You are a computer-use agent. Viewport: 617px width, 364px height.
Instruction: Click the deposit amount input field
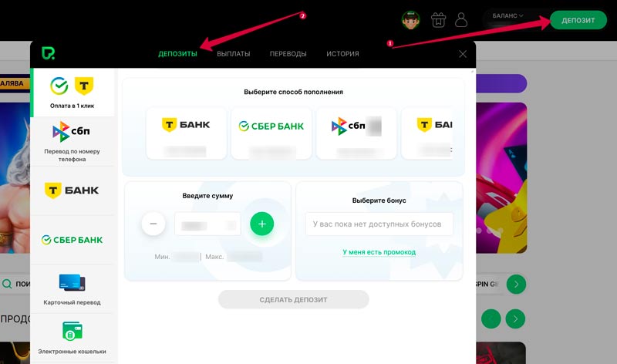click(207, 224)
